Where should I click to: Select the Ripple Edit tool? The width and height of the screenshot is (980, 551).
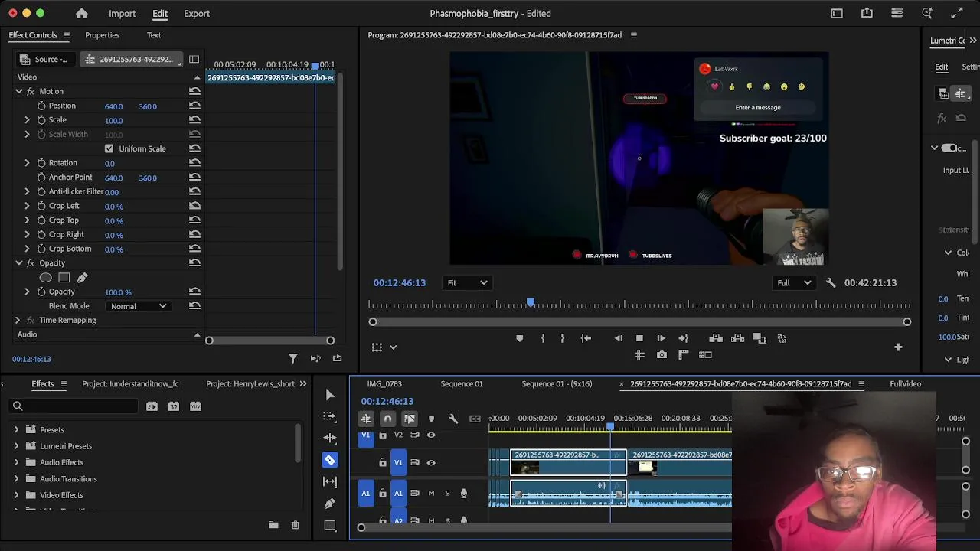330,438
